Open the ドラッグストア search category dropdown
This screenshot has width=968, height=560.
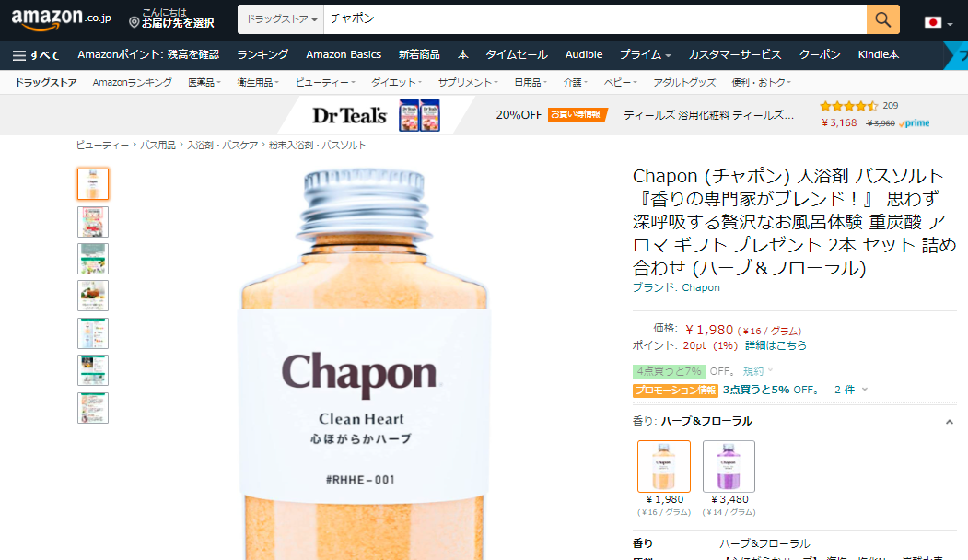point(281,19)
